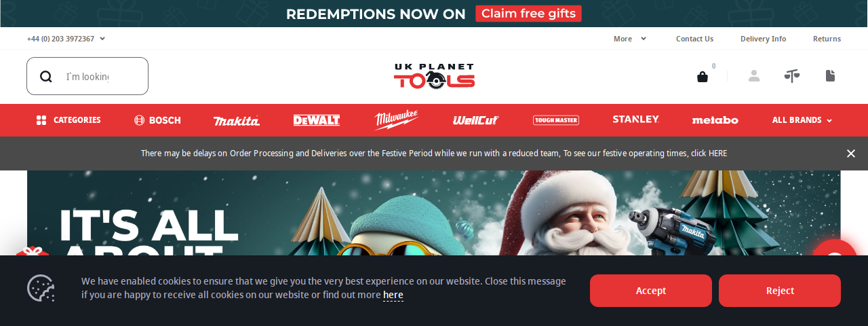
Task: Claim free gifts banner button
Action: pyautogui.click(x=528, y=14)
